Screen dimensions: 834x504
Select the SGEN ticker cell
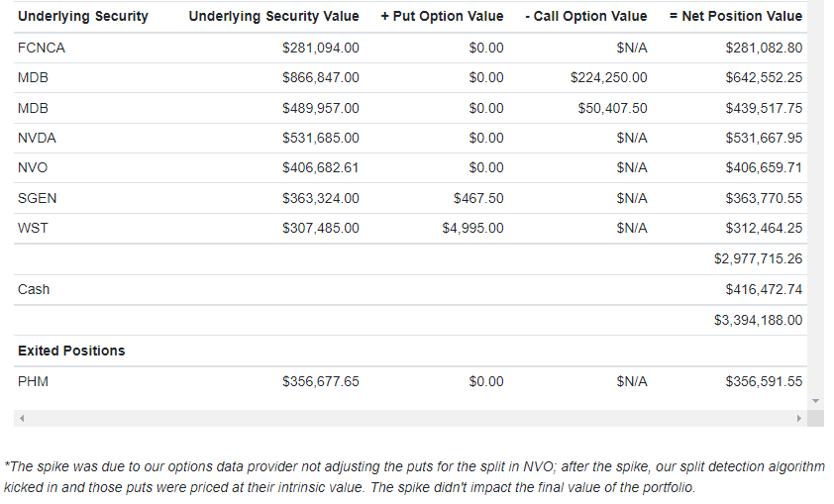[38, 198]
